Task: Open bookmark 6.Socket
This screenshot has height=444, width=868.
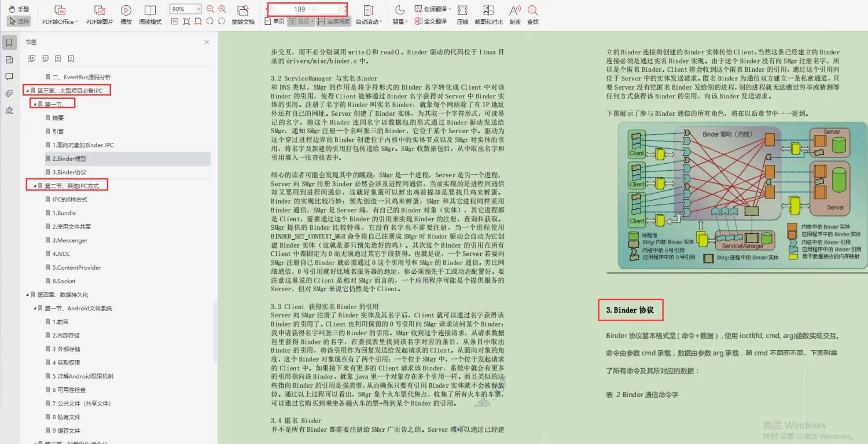Action: (60, 281)
